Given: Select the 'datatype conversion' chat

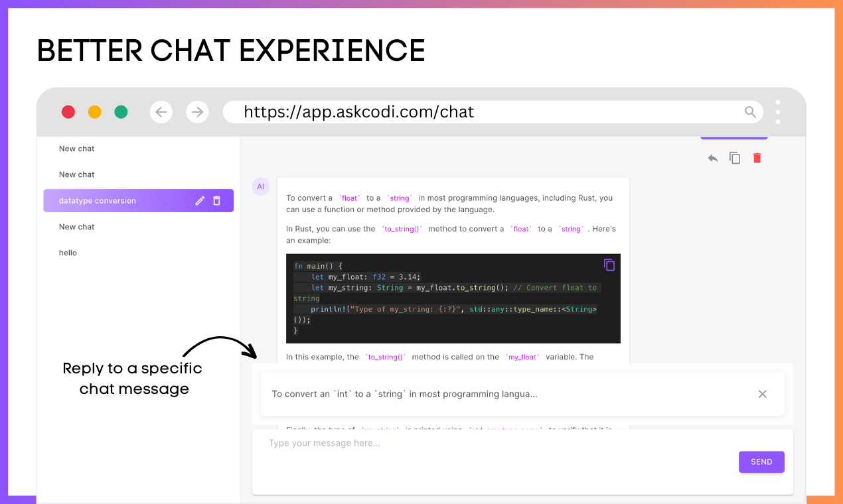Looking at the screenshot, I should [x=98, y=201].
